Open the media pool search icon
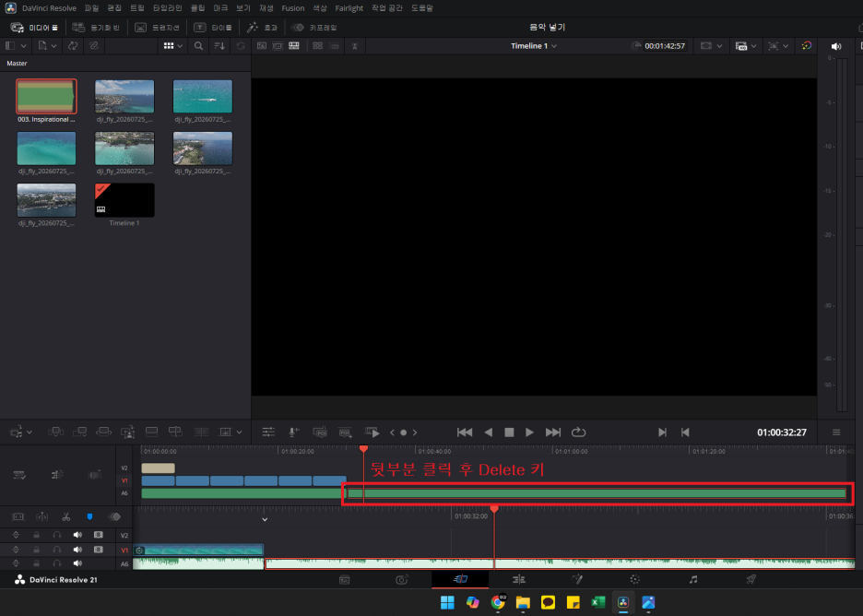The image size is (863, 616). point(198,46)
